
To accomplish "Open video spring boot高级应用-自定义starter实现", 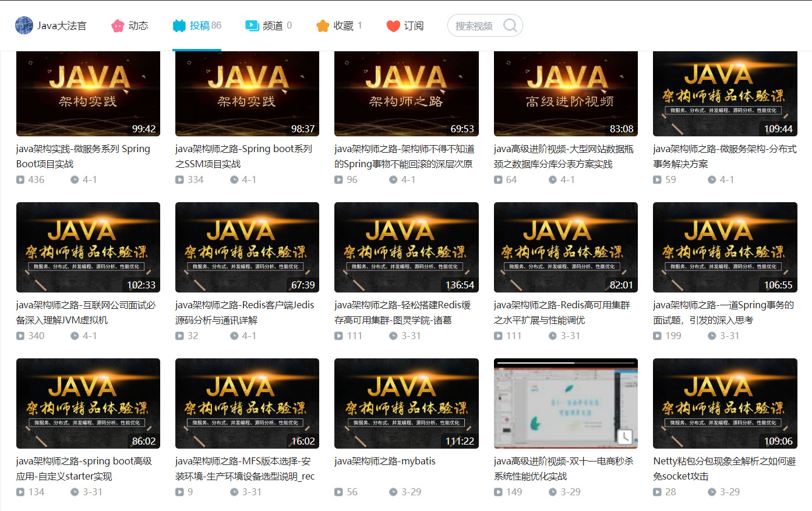I will (84, 468).
